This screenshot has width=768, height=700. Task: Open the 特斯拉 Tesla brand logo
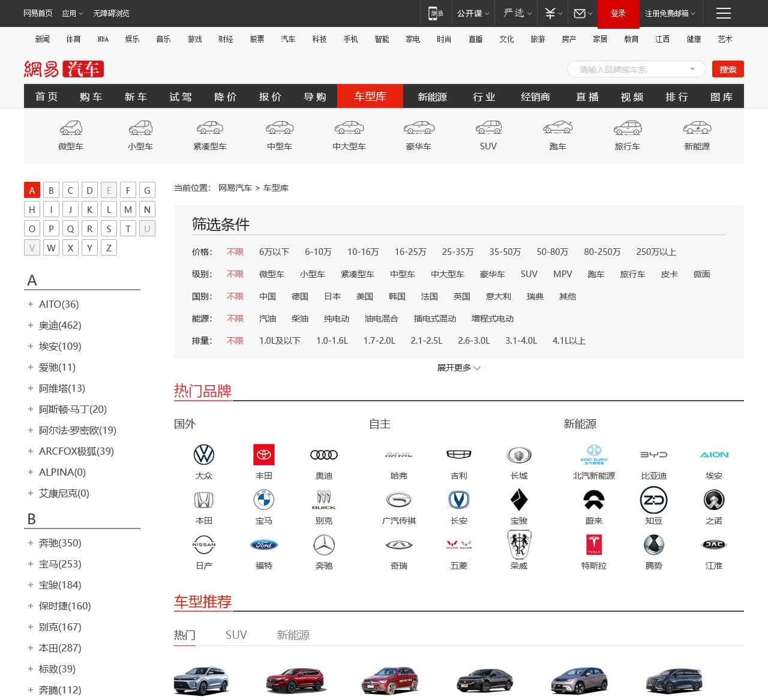[594, 545]
